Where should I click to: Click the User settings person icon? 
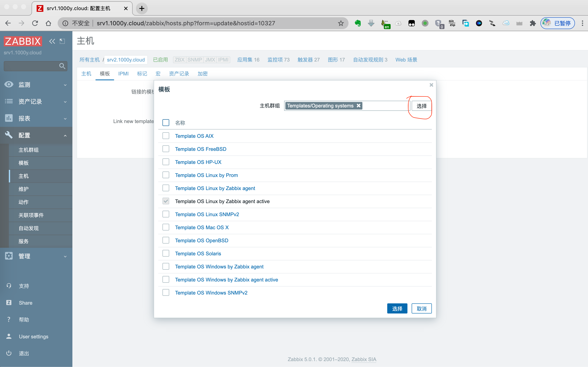tap(9, 336)
